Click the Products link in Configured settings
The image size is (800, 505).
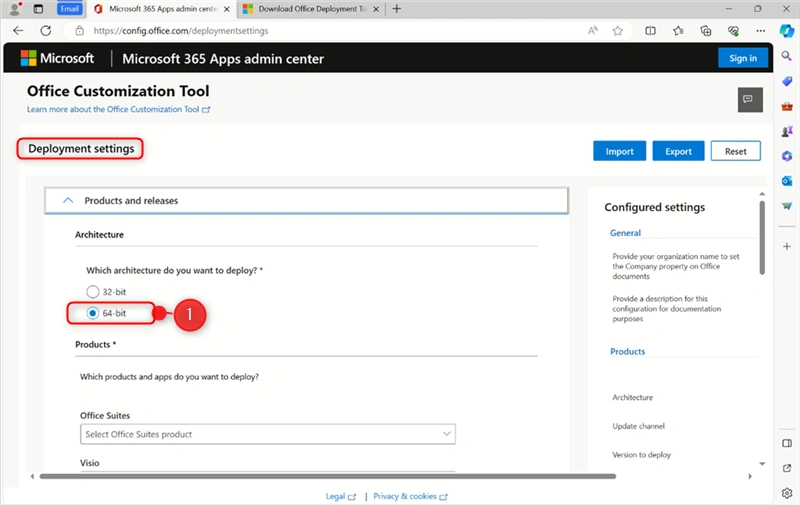click(x=628, y=351)
